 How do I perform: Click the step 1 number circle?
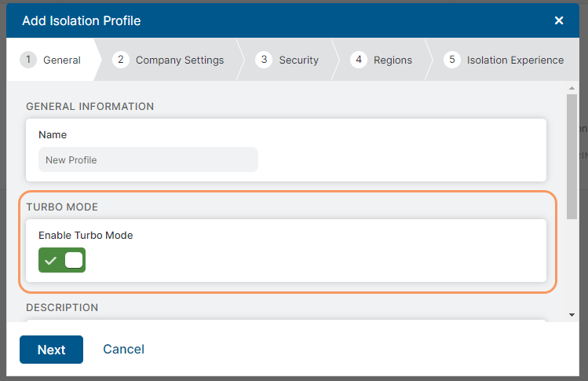click(29, 60)
